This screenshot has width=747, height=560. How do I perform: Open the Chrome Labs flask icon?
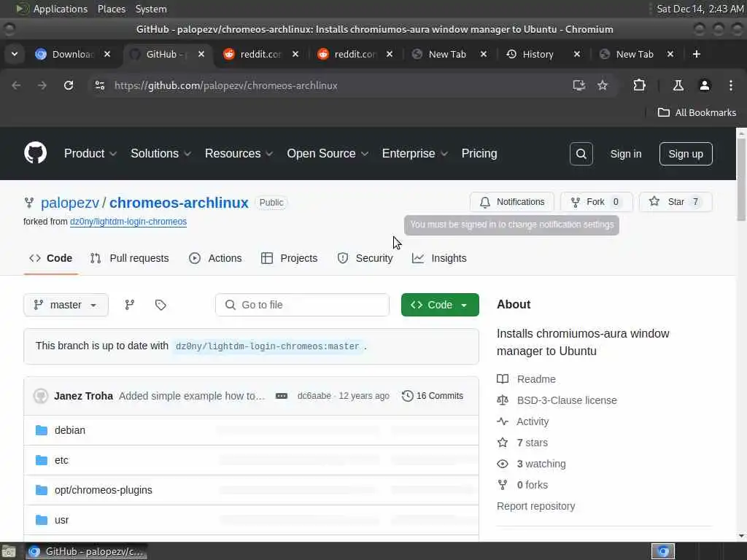pos(678,85)
